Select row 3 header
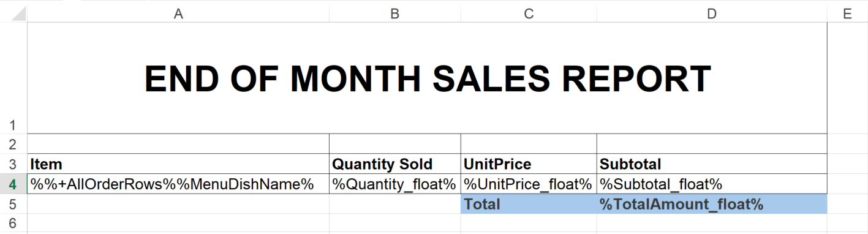 pyautogui.click(x=13, y=164)
